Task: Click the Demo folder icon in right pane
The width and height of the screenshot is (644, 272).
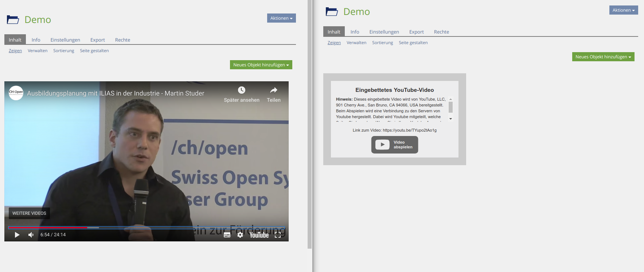Action: tap(332, 12)
